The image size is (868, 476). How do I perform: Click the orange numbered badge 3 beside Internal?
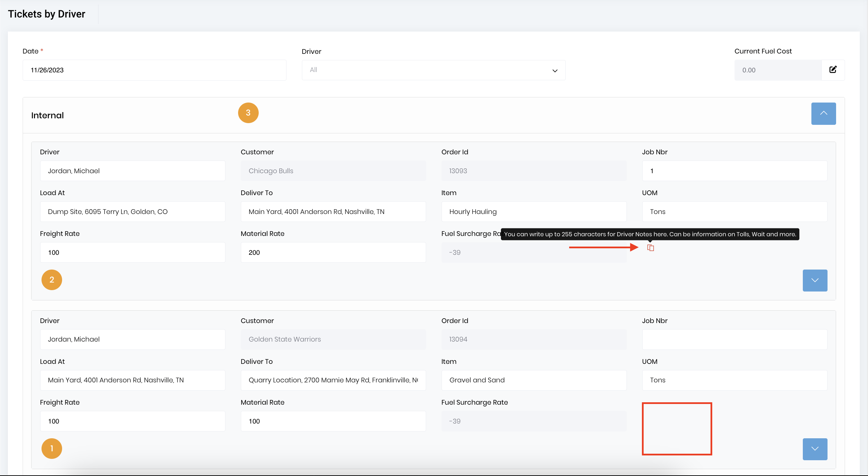point(248,112)
